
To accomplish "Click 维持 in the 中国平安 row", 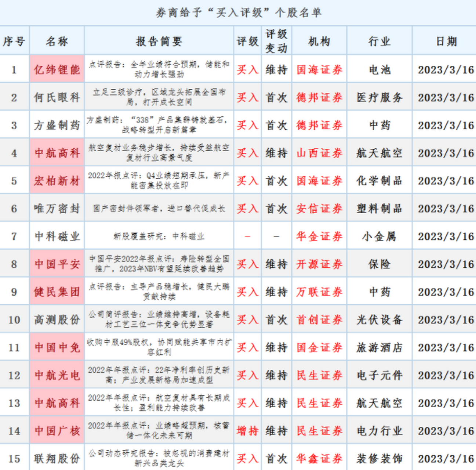I will pos(276,264).
